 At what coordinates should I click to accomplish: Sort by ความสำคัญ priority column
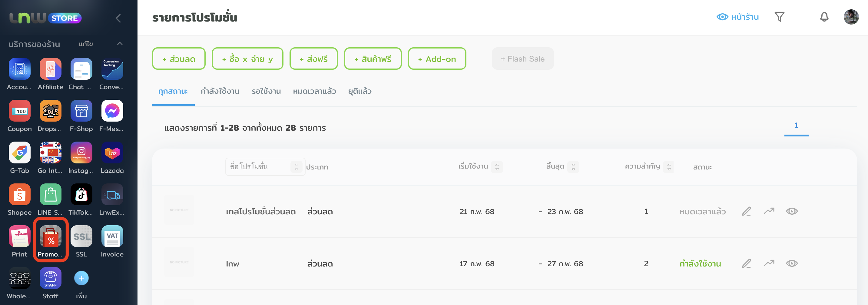[669, 167]
